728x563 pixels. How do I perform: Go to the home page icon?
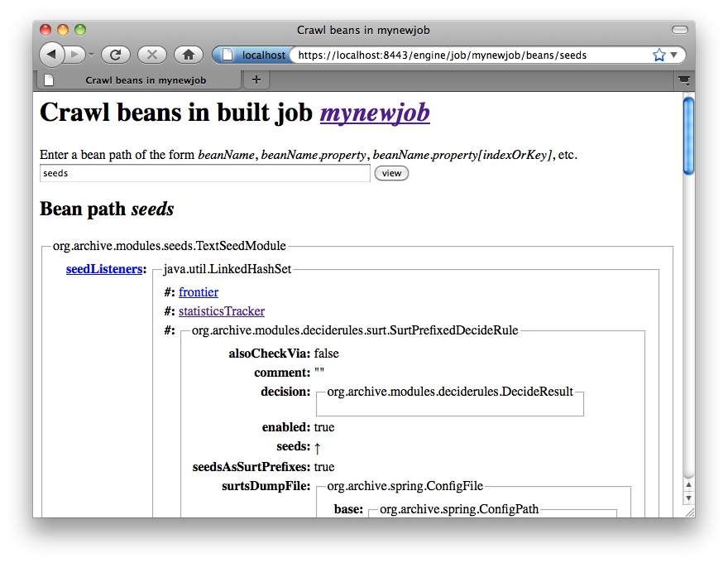(x=188, y=55)
